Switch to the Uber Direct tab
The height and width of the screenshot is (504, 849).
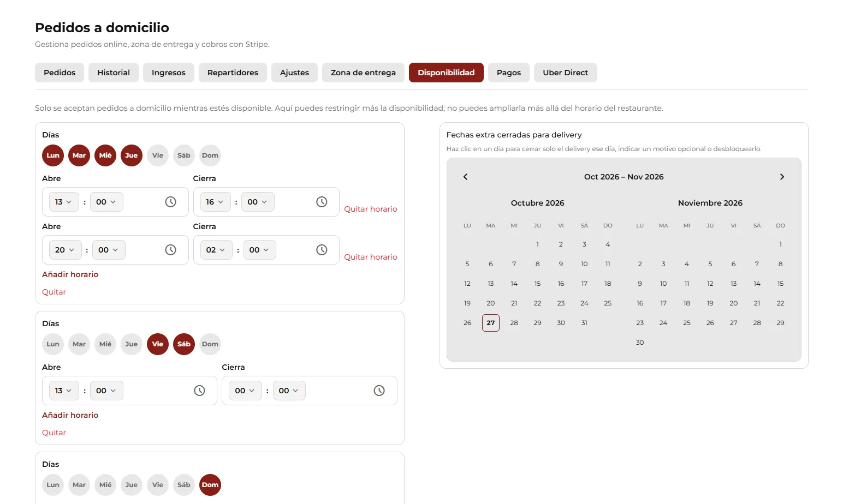[x=566, y=73]
